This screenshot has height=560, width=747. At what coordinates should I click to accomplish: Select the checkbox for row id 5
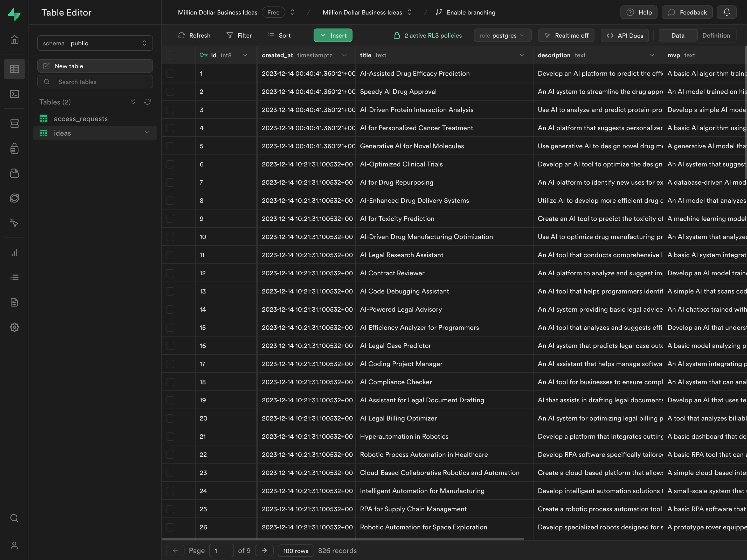[x=170, y=146]
